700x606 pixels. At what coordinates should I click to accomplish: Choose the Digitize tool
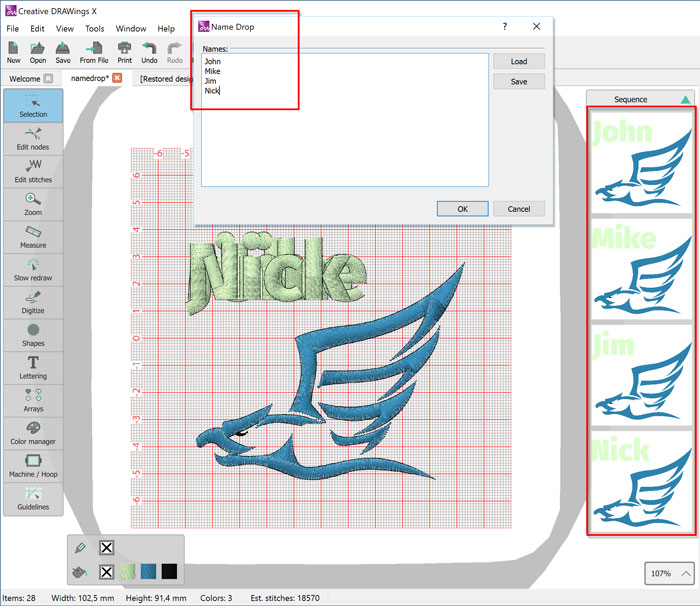click(x=33, y=301)
